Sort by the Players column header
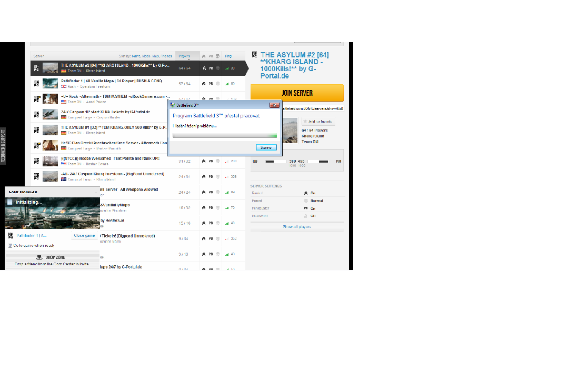 click(184, 56)
